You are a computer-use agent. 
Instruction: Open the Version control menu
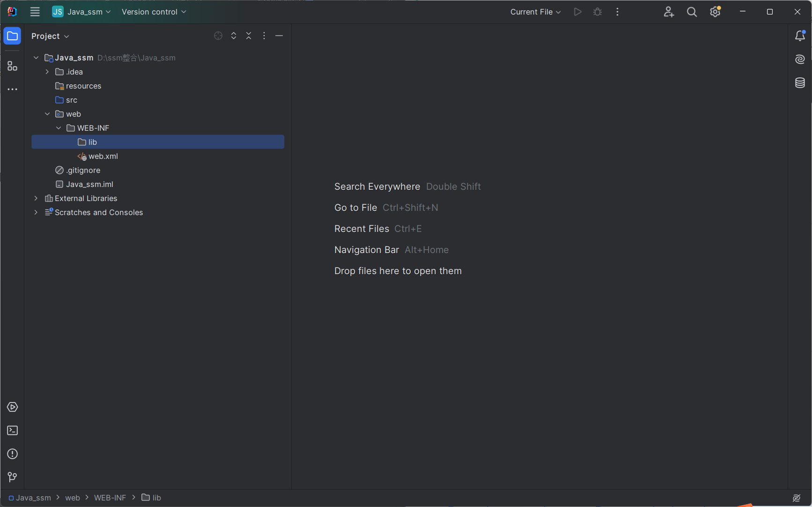[154, 12]
